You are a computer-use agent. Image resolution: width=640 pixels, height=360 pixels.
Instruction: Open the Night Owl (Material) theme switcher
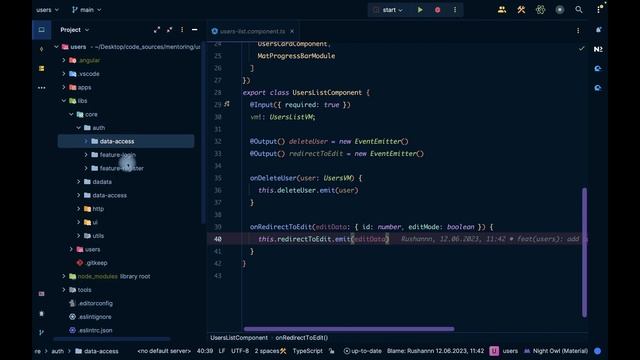pos(556,351)
